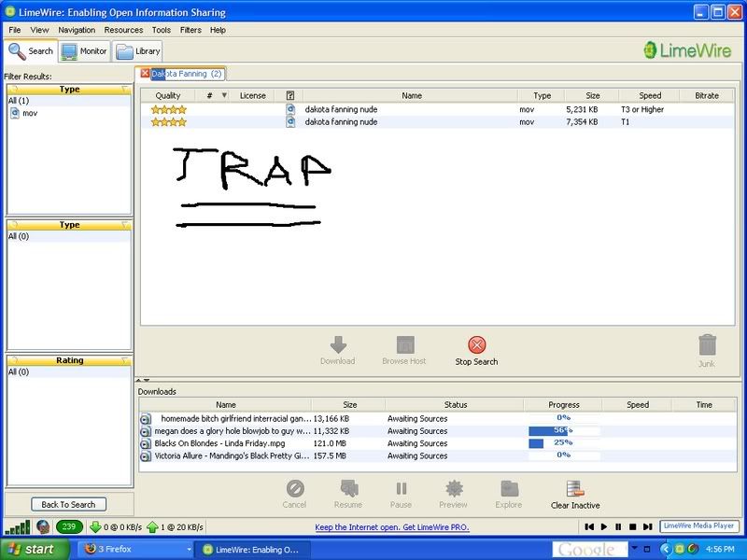Image resolution: width=747 pixels, height=560 pixels.
Task: Open the Rating filter dropdown arrow
Action: tap(125, 360)
